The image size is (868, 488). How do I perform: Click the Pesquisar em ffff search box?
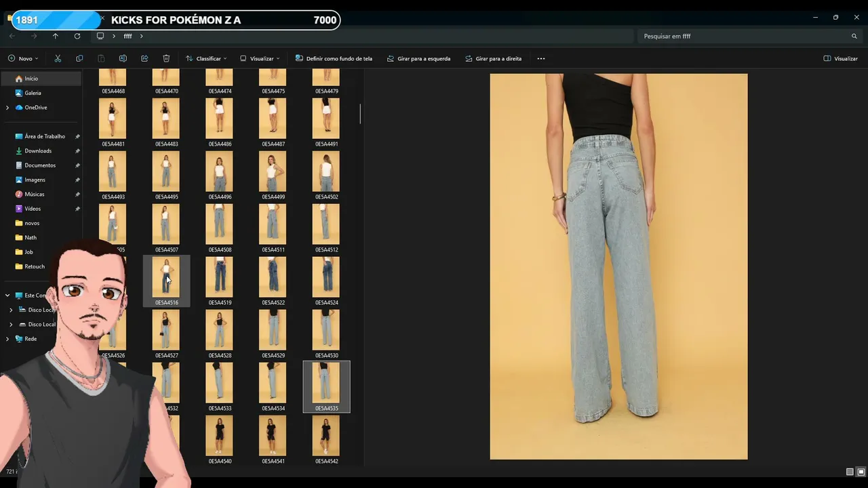[750, 36]
